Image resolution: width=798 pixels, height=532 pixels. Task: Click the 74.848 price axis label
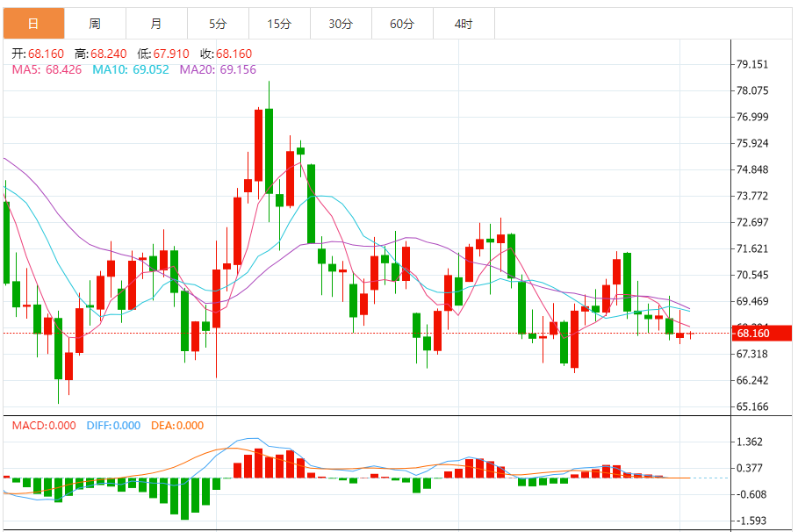[x=752, y=169]
